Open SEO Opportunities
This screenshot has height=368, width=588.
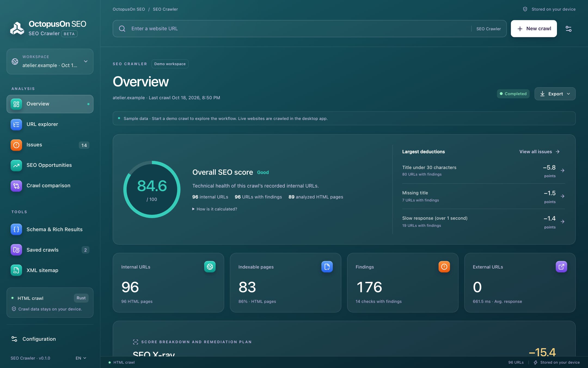[50, 165]
